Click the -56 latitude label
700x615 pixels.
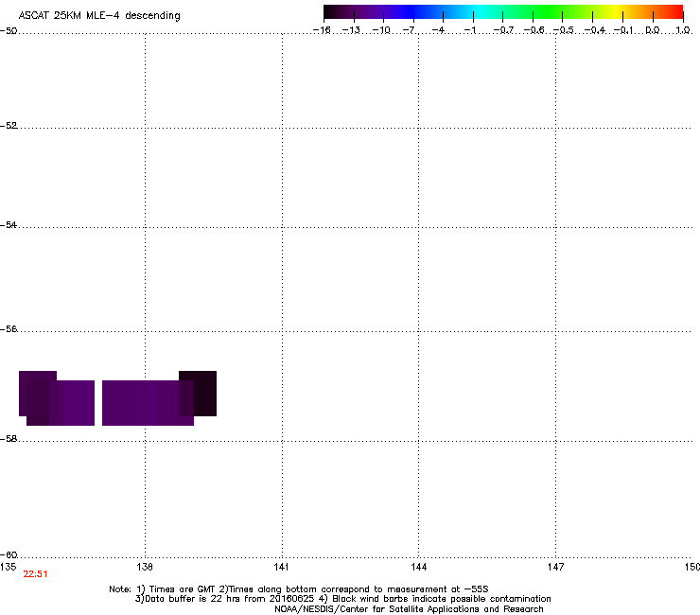9,329
